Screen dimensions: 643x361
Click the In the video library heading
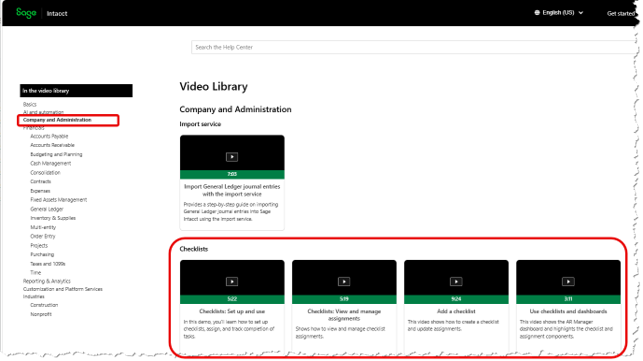point(76,91)
